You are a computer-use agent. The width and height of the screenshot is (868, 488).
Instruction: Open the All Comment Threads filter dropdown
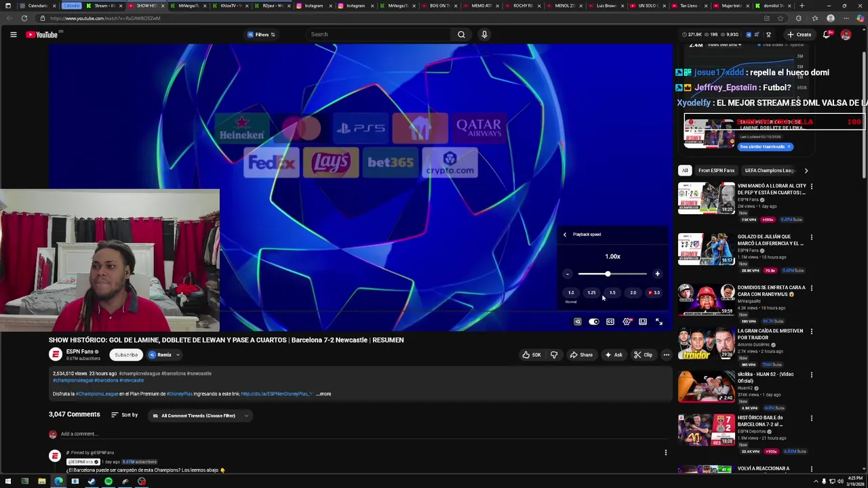click(200, 415)
